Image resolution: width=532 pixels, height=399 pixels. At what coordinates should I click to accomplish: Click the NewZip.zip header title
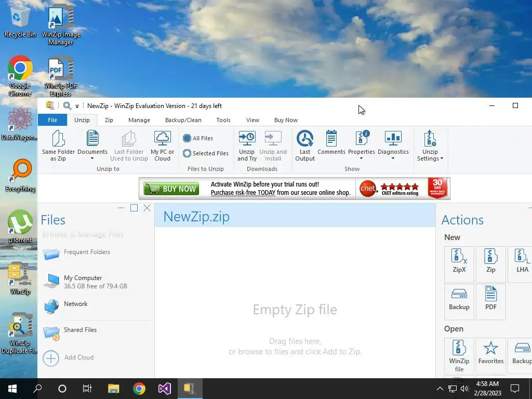(196, 217)
